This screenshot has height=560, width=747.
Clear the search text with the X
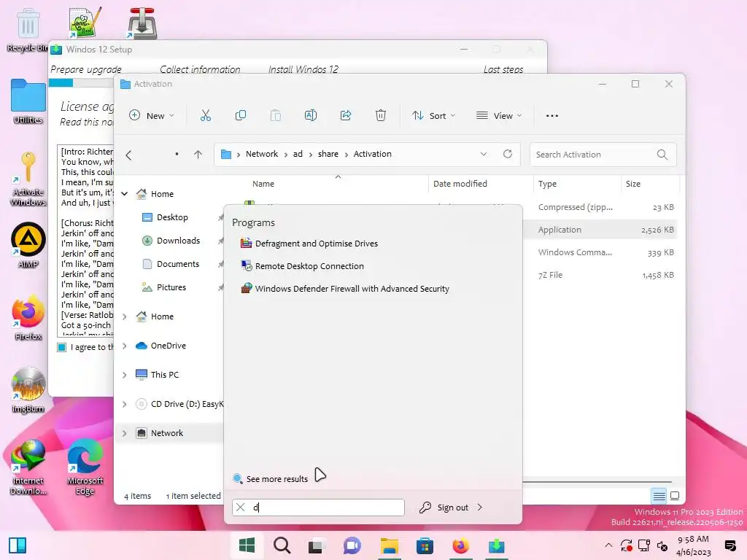click(x=241, y=507)
